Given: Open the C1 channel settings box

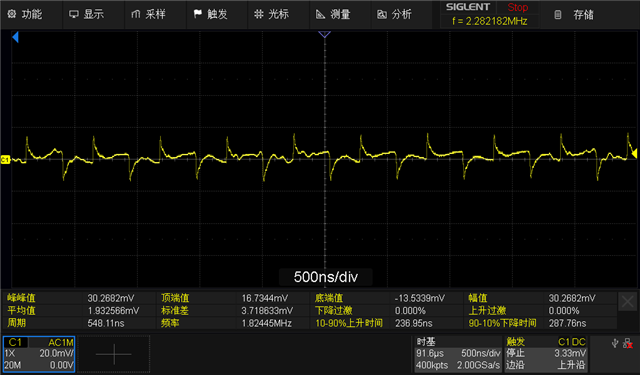Looking at the screenshot, I should pos(39,354).
